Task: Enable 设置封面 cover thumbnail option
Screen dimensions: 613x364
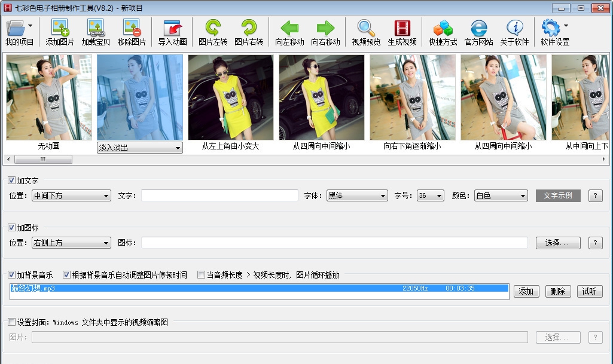Action: 11,322
